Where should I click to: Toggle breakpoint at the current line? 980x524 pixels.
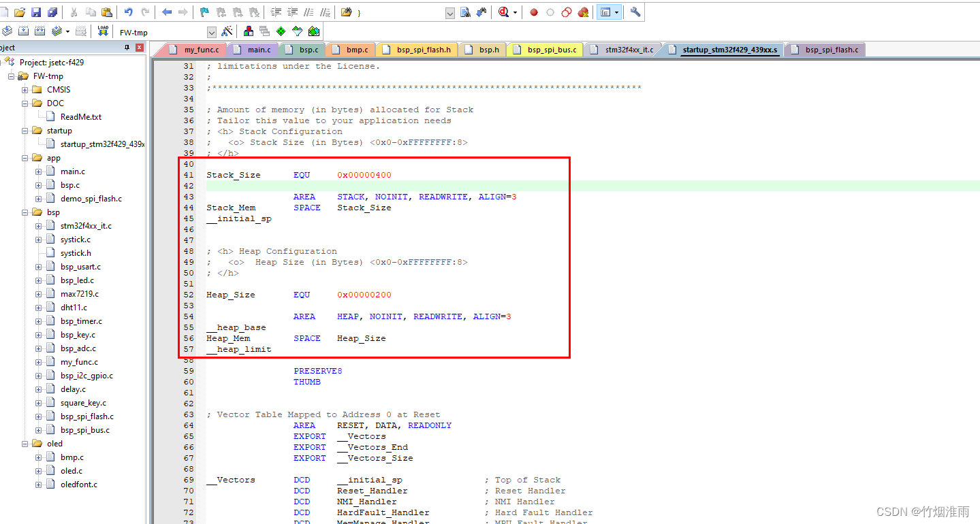coord(533,12)
